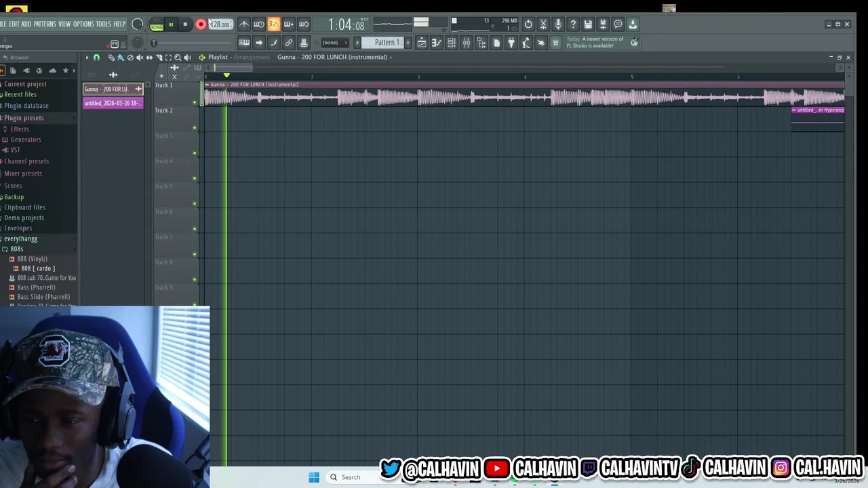868x488 pixels.
Task: Toggle Playlist snap magnet icon
Action: (96, 58)
